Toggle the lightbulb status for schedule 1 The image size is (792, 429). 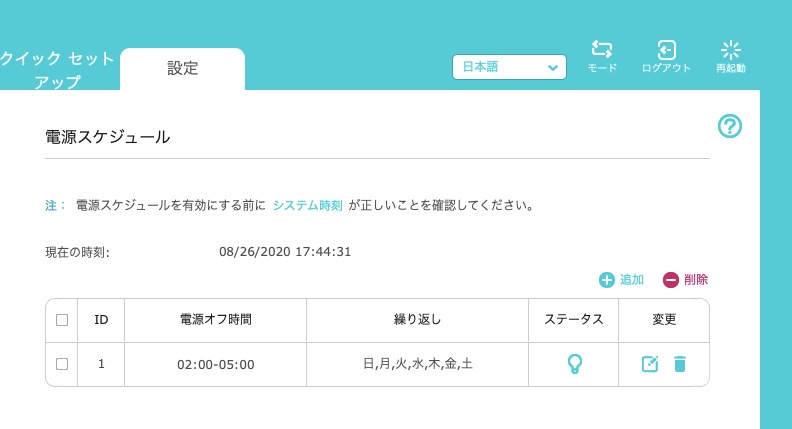coord(574,364)
